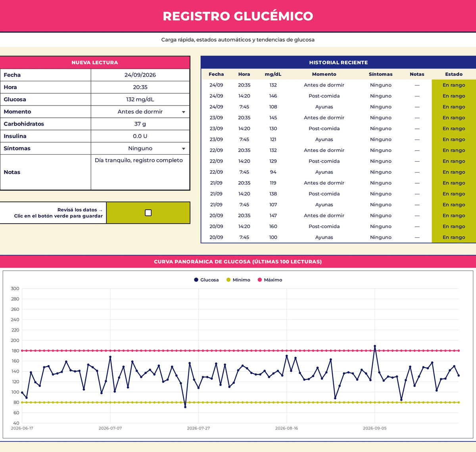The image size is (476, 452).
Task: Edit the Hora field 20:35
Action: [140, 87]
